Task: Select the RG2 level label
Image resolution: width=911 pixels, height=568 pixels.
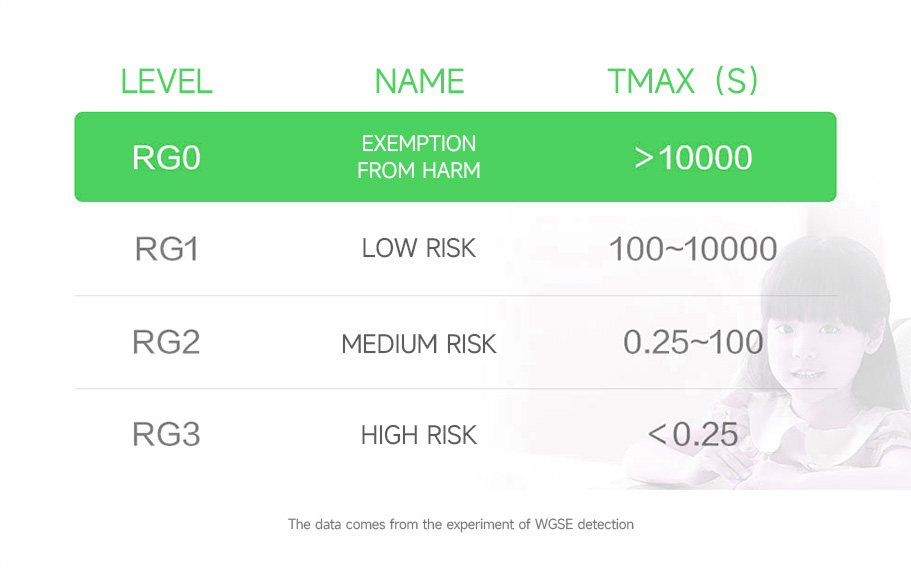Action: point(166,342)
